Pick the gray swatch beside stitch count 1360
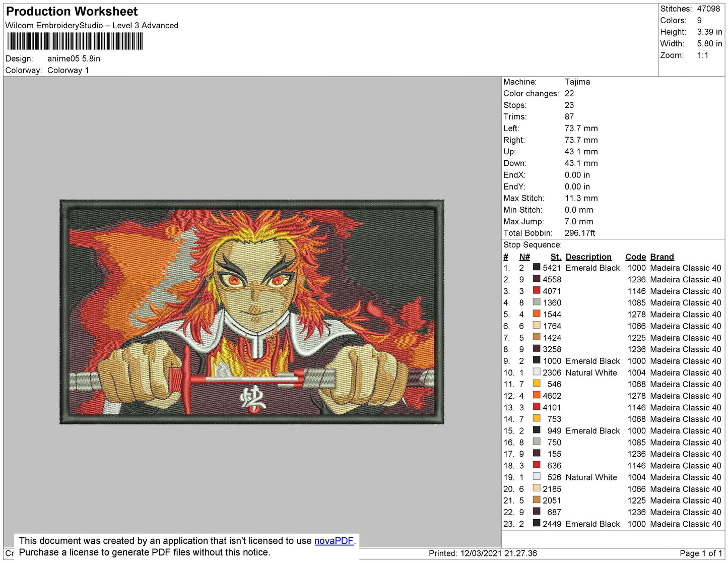The height and width of the screenshot is (563, 728). pos(537,302)
